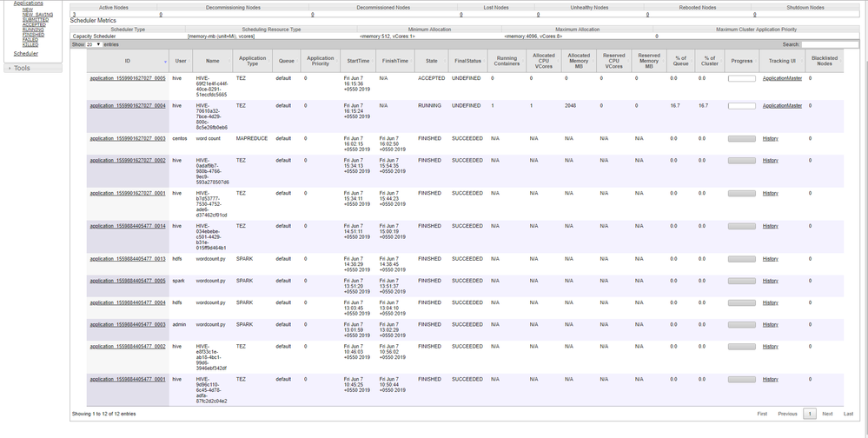Image resolution: width=868 pixels, height=438 pixels.
Task: View History for word count job
Action: click(x=770, y=138)
